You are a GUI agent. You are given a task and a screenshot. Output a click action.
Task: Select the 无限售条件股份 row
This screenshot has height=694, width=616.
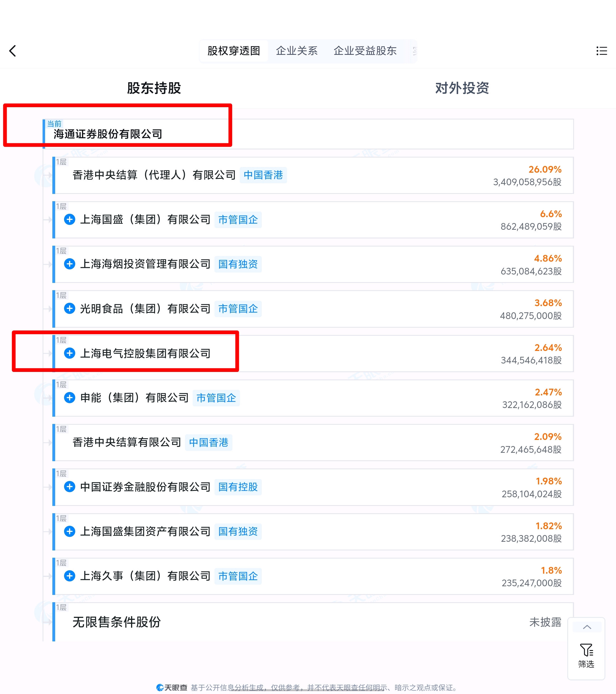(x=313, y=622)
